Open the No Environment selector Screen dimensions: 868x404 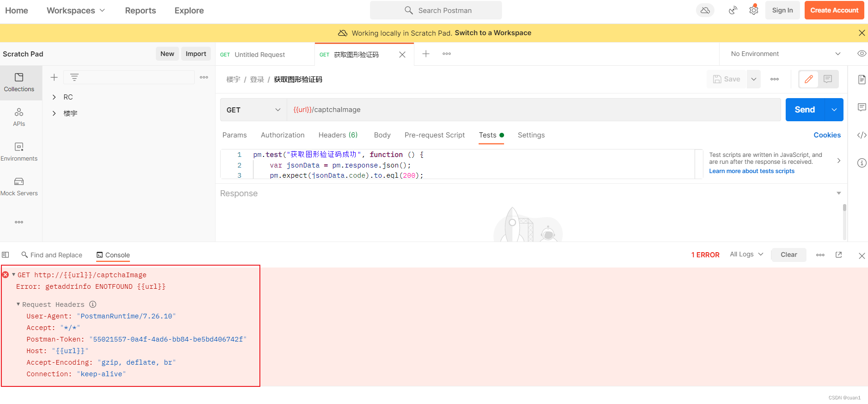click(x=786, y=54)
